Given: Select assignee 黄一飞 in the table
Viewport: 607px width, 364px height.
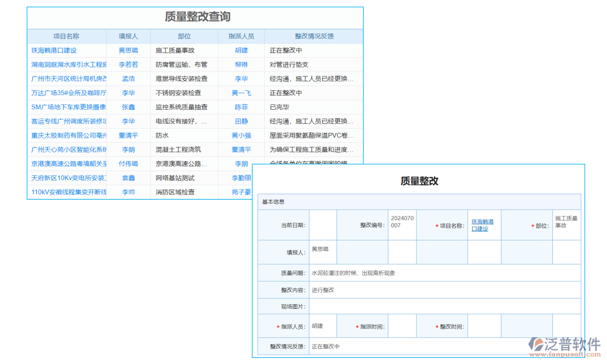Looking at the screenshot, I should (x=240, y=93).
